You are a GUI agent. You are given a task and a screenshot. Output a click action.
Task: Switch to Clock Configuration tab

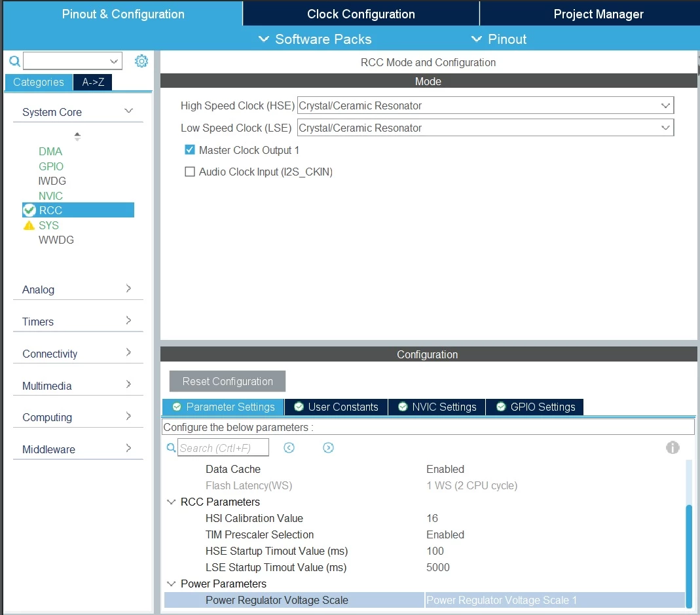pyautogui.click(x=361, y=14)
